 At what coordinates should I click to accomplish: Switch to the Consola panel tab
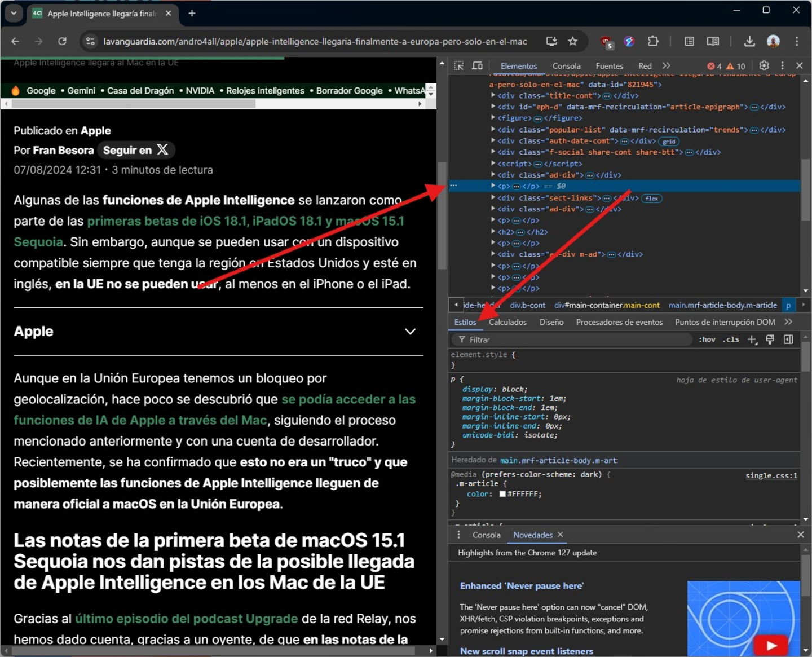pyautogui.click(x=566, y=66)
